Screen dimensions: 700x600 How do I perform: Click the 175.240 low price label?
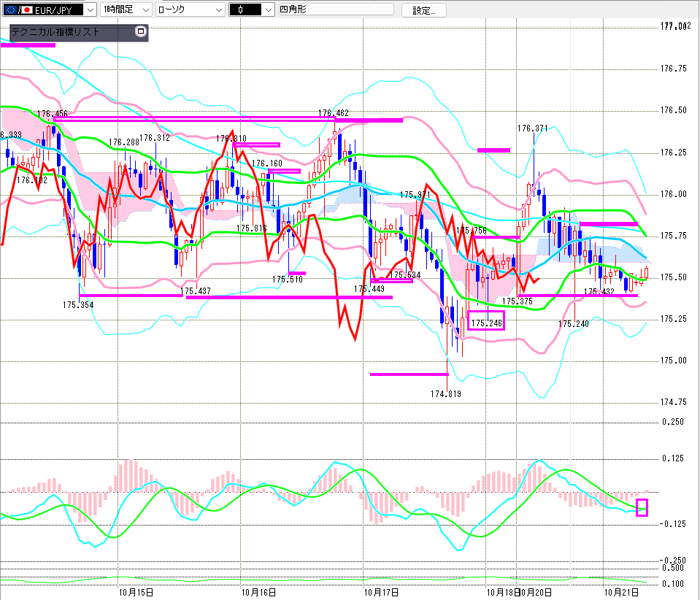573,323
